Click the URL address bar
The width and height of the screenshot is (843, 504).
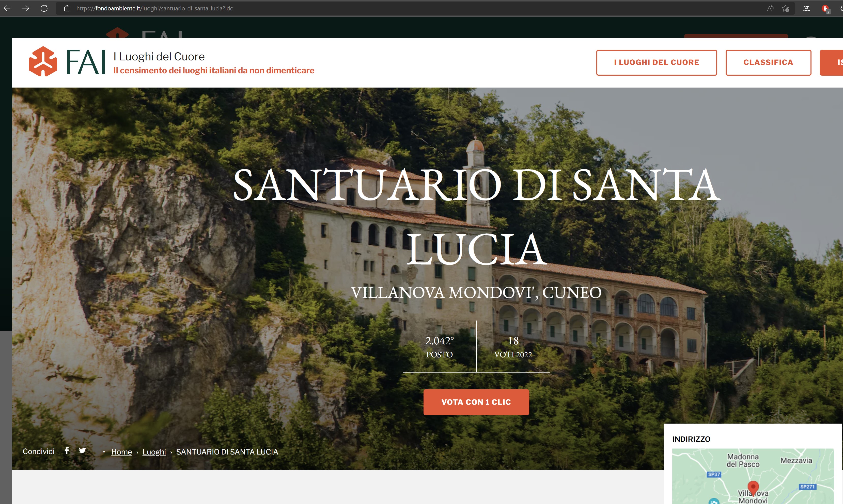408,8
